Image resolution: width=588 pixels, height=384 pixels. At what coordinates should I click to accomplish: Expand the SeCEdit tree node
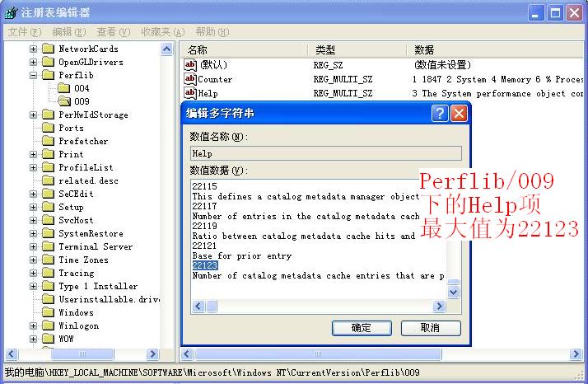34,194
